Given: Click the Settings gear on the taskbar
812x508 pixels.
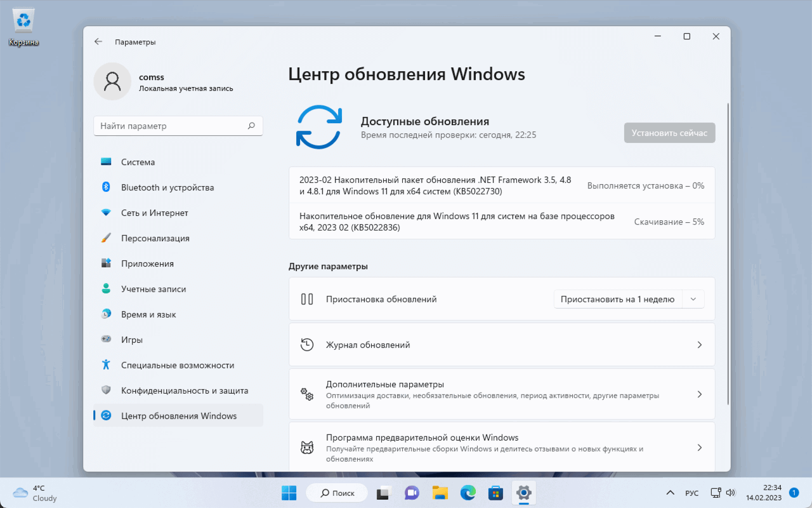Looking at the screenshot, I should [x=523, y=493].
